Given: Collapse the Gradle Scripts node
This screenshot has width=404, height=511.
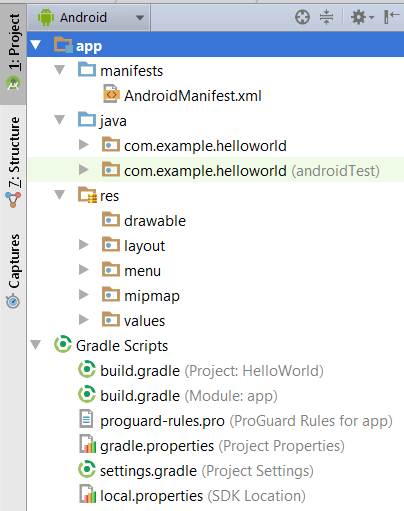Looking at the screenshot, I should click(x=35, y=345).
